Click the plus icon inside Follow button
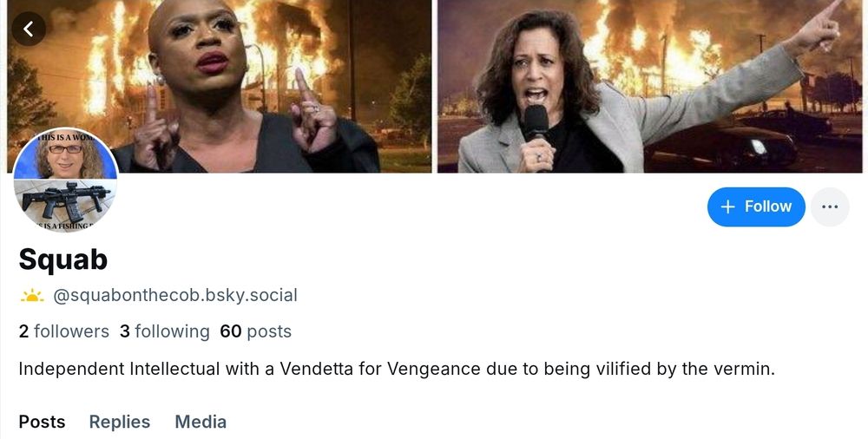 click(x=728, y=207)
